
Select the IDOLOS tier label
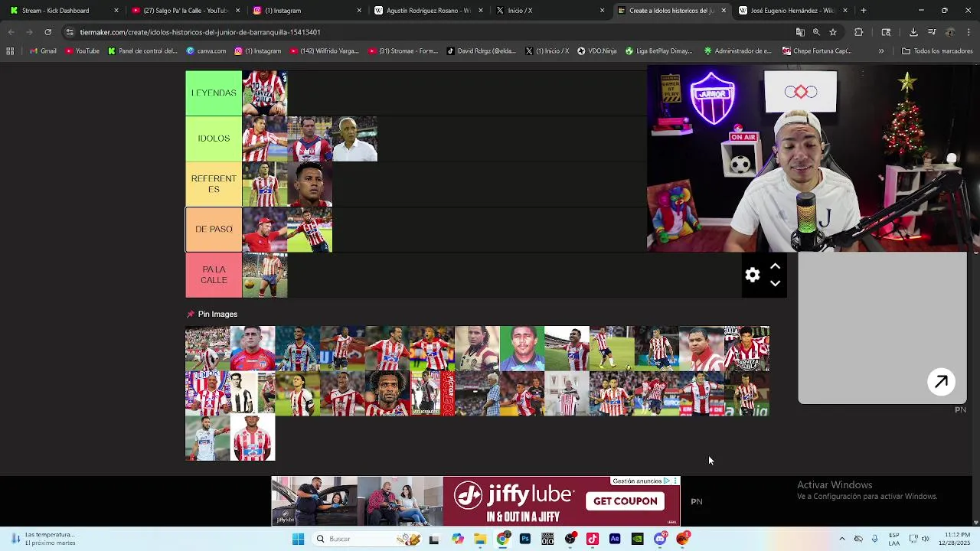click(214, 139)
